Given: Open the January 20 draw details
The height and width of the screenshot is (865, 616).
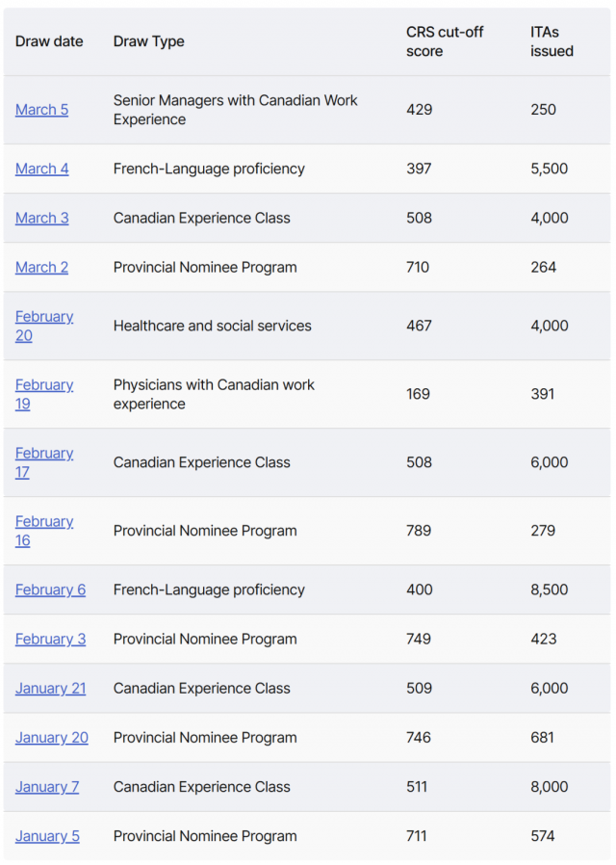Looking at the screenshot, I should 51,738.
